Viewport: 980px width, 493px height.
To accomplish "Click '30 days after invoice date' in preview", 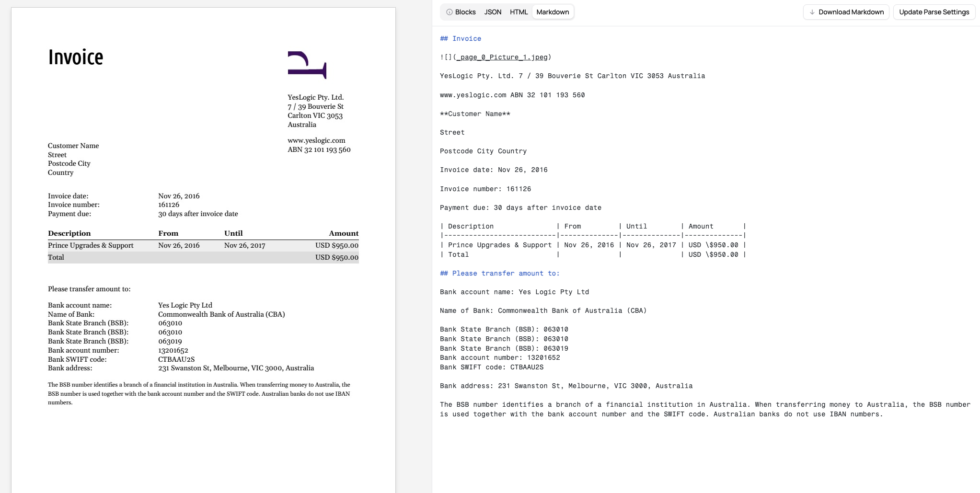I will 198,214.
